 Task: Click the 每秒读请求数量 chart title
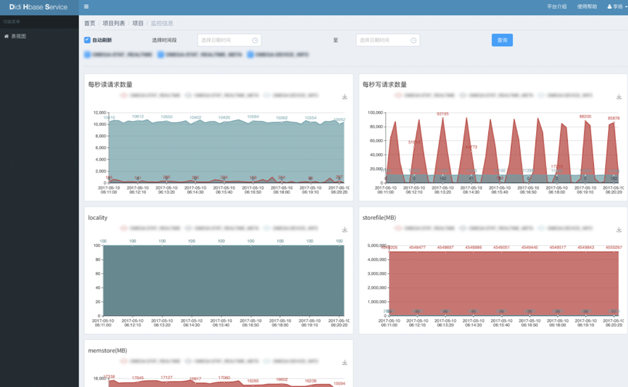(x=110, y=85)
